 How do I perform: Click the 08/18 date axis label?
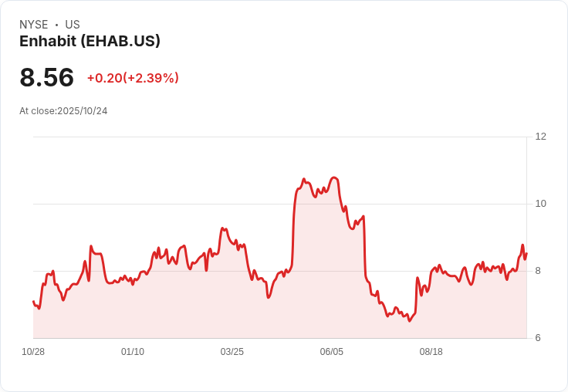pos(431,352)
